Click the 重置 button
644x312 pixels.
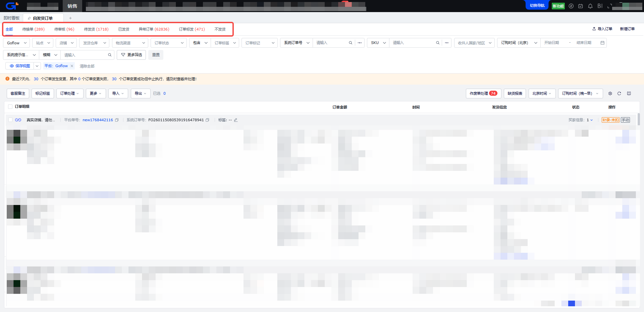coord(156,55)
